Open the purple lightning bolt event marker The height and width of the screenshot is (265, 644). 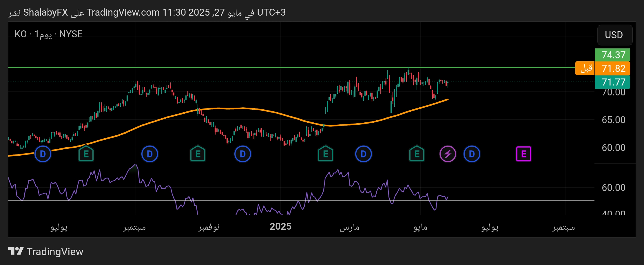click(x=448, y=154)
